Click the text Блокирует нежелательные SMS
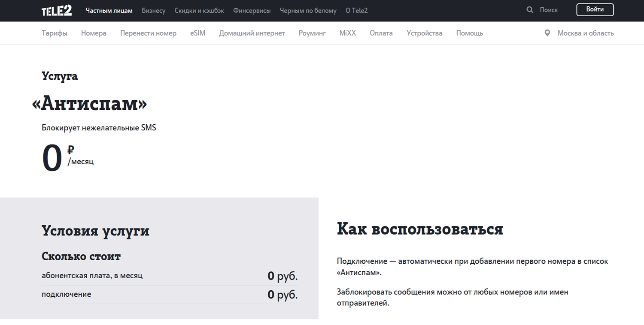 coord(99,128)
